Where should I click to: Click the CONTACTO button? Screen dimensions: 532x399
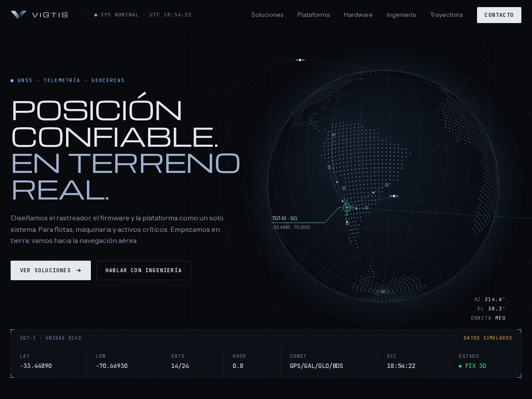[x=499, y=15]
